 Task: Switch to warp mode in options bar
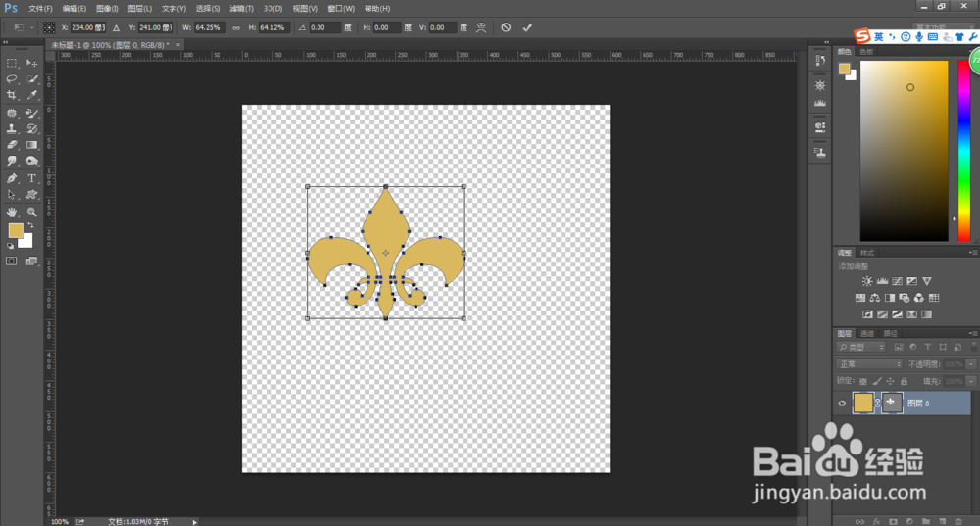[x=481, y=27]
